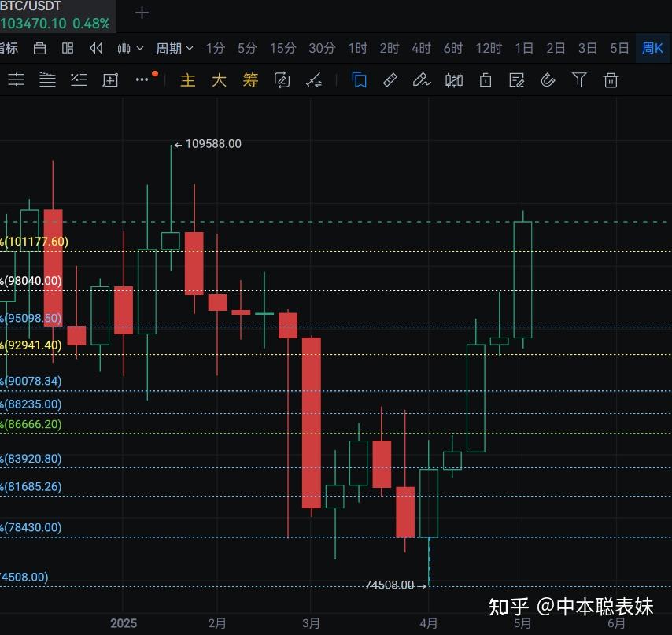Select the 1日 timeframe

click(524, 49)
